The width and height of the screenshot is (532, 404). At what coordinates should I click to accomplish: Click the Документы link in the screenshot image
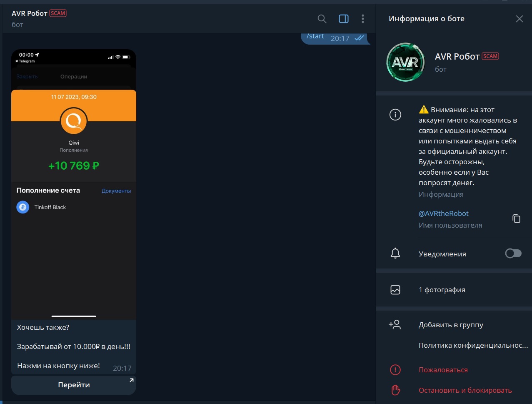(116, 191)
